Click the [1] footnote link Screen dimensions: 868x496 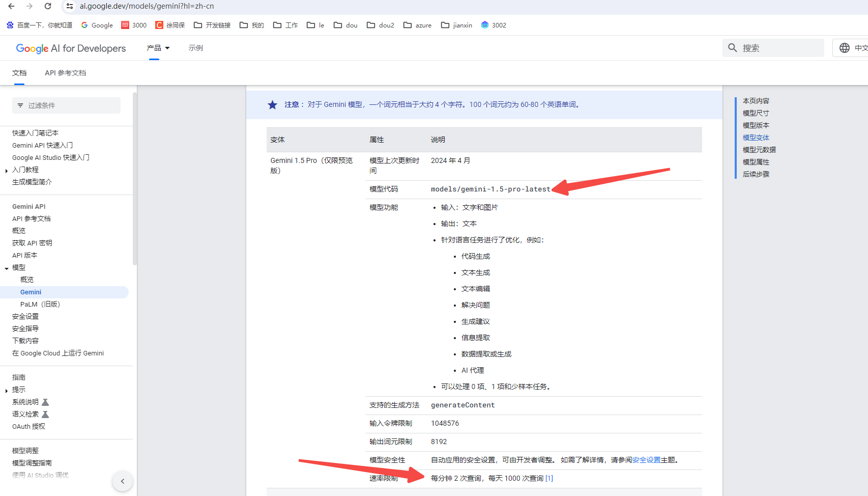[x=549, y=478]
